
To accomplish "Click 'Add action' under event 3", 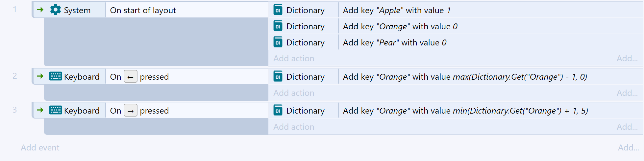I will pos(294,127).
